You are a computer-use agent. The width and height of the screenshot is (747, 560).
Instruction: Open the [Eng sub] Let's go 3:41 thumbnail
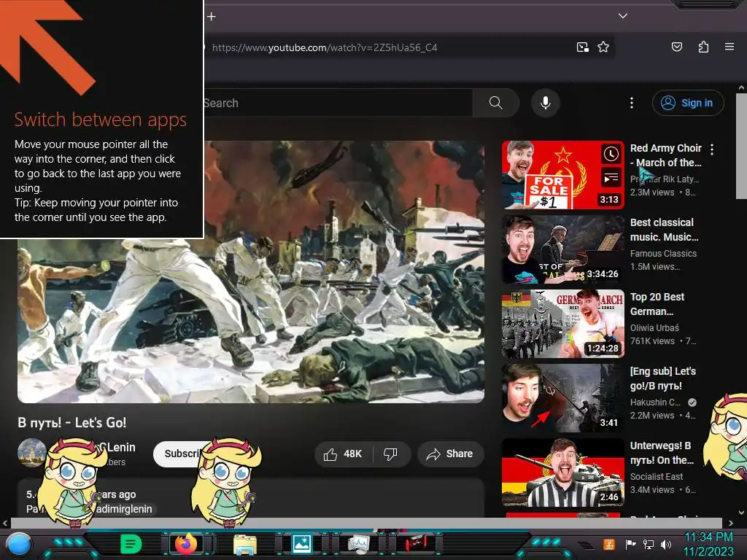pos(562,398)
